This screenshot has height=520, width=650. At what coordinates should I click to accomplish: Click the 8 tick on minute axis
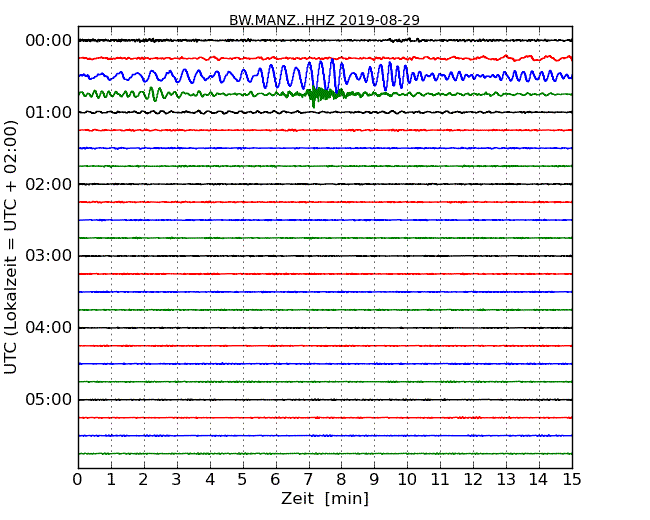coord(341,480)
